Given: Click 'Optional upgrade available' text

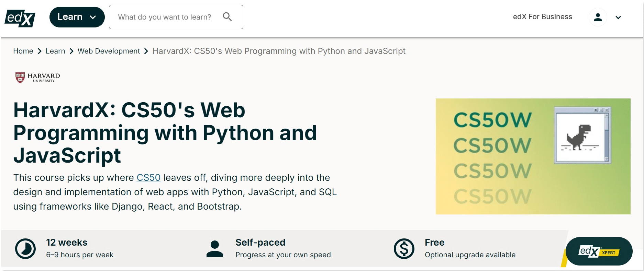Looking at the screenshot, I should [x=470, y=255].
